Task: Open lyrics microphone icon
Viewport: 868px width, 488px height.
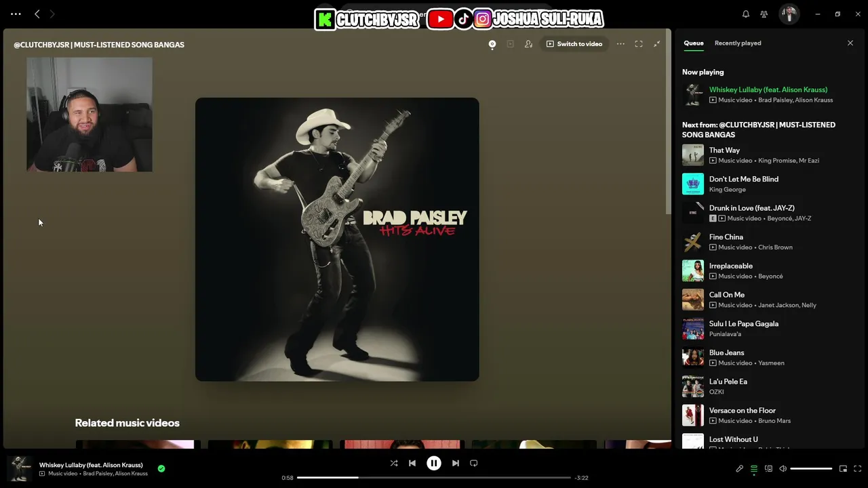Action: tap(739, 468)
